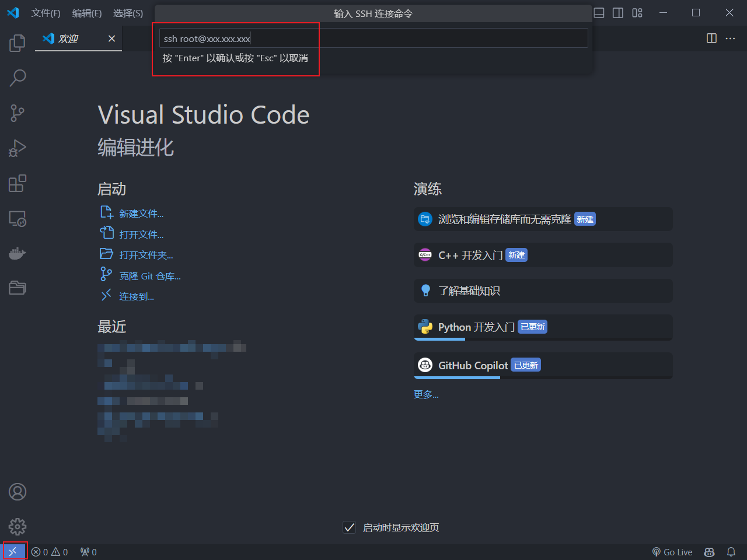Click the 打开文件... link
Viewport: 747px width, 560px height.
pos(141,235)
